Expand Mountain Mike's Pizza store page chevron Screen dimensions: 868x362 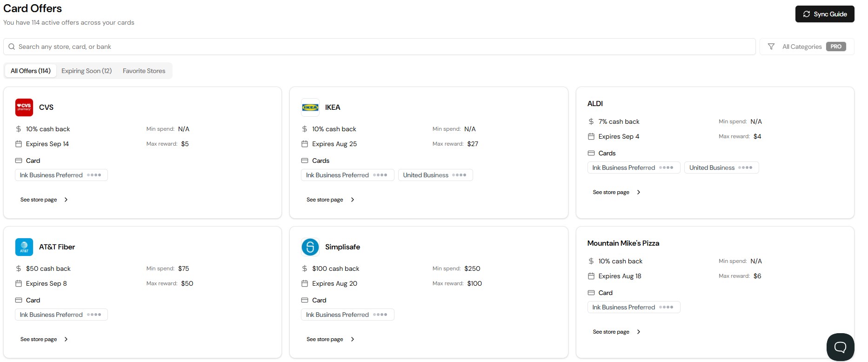[x=639, y=332]
